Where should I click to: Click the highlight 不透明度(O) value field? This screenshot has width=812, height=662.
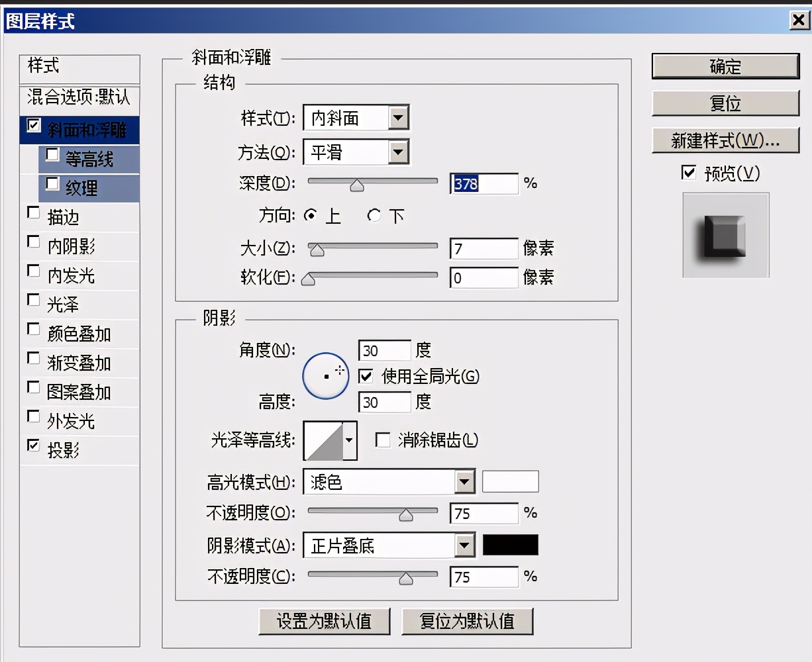483,513
